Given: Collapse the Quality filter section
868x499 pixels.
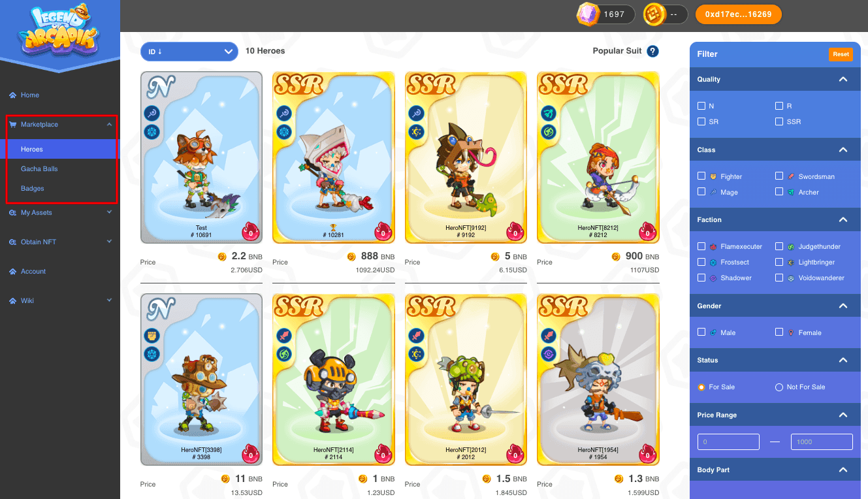Looking at the screenshot, I should [843, 79].
